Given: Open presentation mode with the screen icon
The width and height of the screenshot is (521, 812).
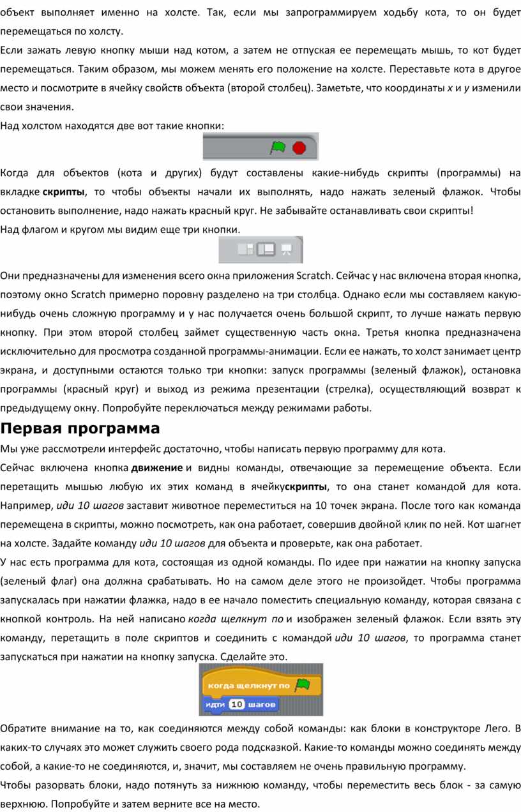Looking at the screenshot, I should click(287, 250).
